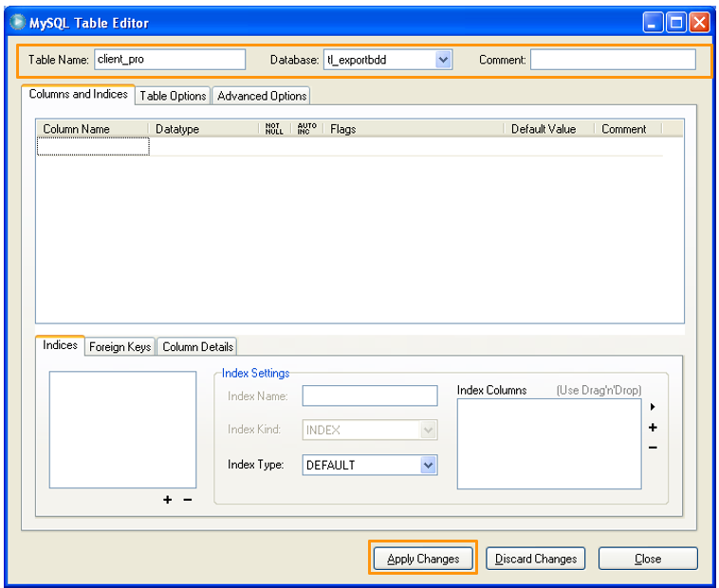Click the minus icon below the indices list

pos(187,500)
